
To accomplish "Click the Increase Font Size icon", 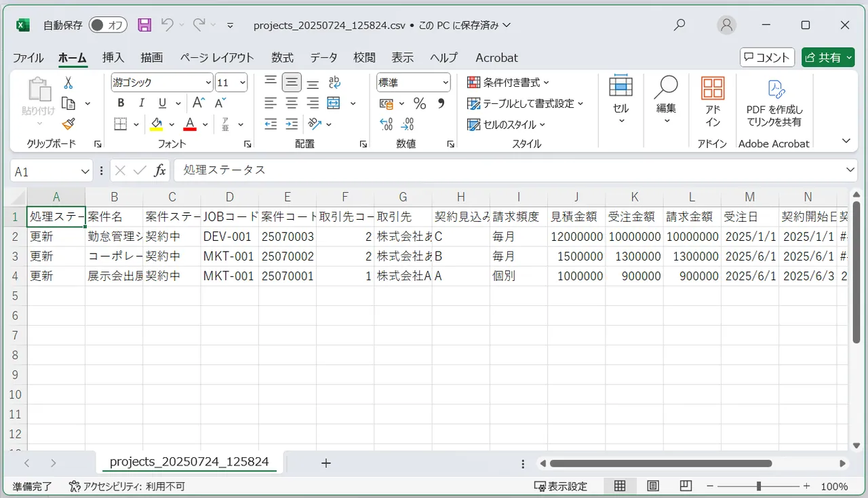I will pyautogui.click(x=199, y=103).
